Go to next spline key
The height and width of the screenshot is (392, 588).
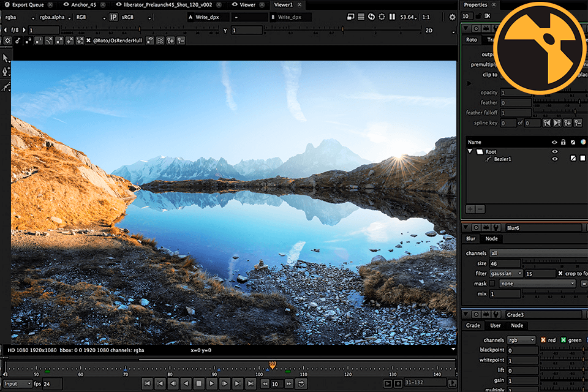click(x=557, y=123)
